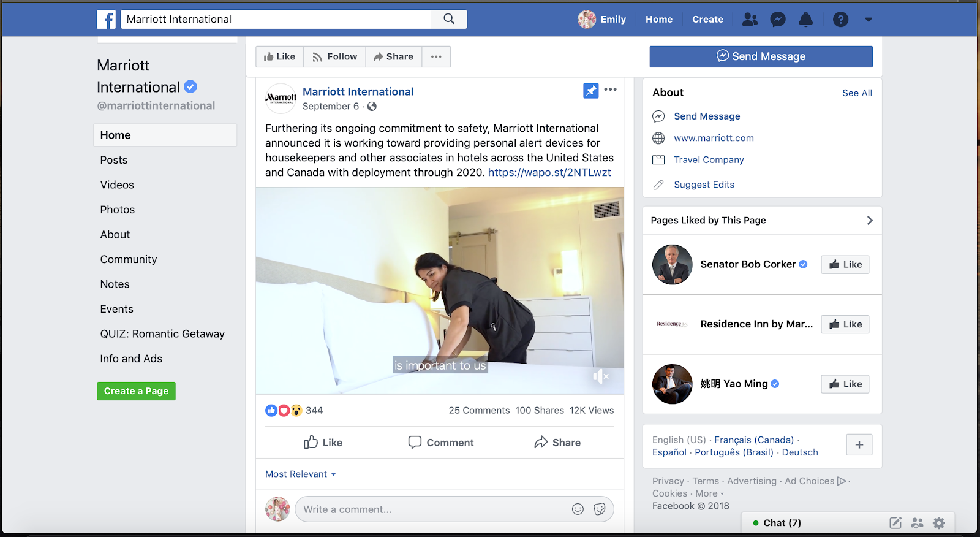This screenshot has height=537, width=980.
Task: Insert an emoji in comment box
Action: [578, 509]
